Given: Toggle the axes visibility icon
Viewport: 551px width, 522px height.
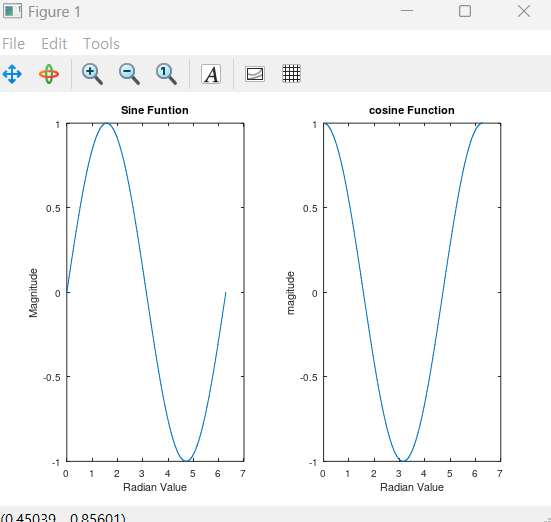Looking at the screenshot, I should pyautogui.click(x=255, y=74).
